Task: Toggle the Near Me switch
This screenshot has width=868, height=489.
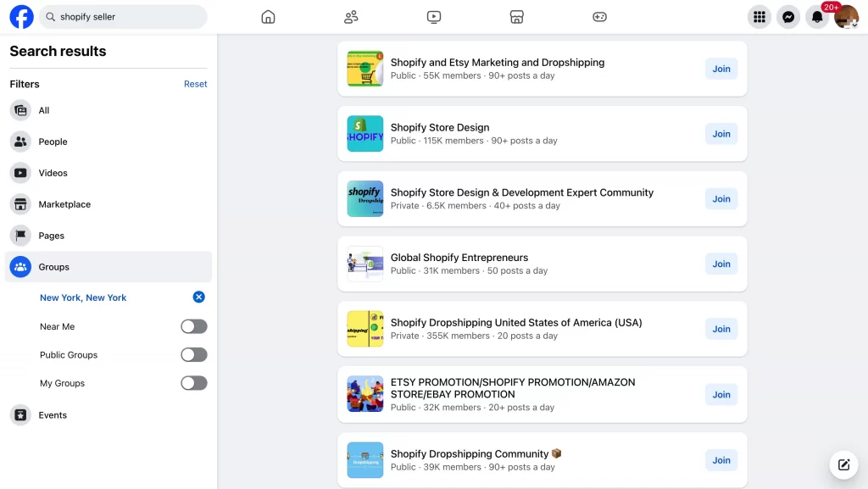Action: tap(194, 326)
